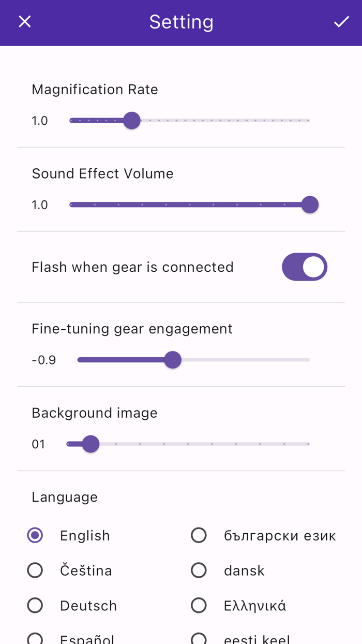Click the checkmark to save settings
Screen dimensions: 362x644
coord(341,22)
